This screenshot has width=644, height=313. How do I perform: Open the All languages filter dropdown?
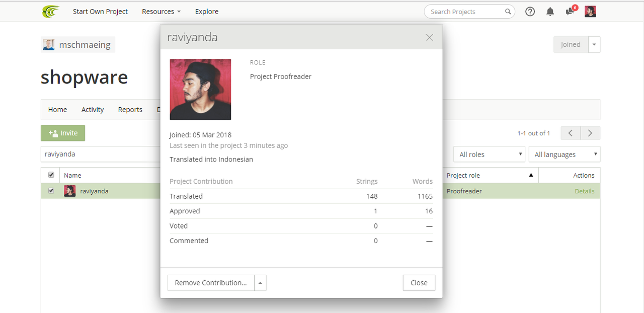coord(565,154)
